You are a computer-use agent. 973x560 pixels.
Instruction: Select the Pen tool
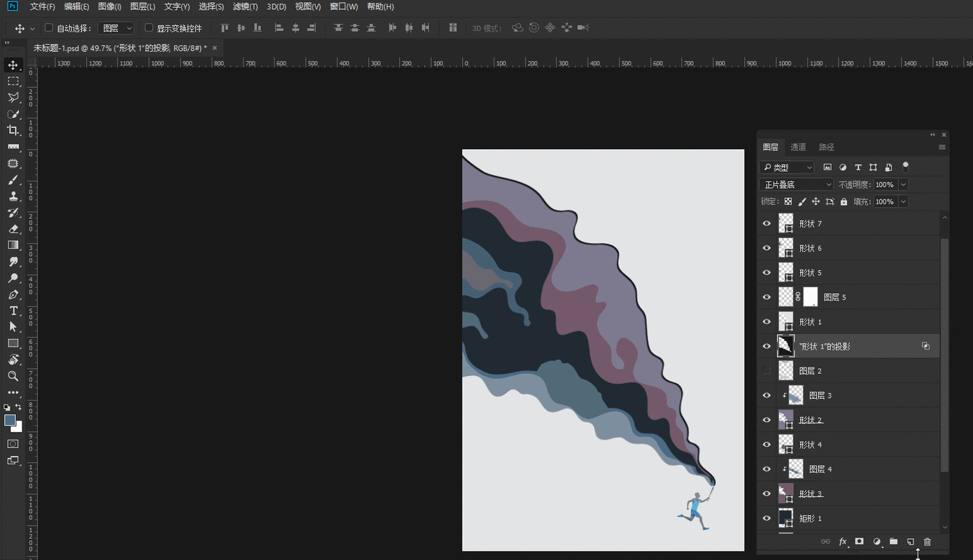[x=13, y=295]
